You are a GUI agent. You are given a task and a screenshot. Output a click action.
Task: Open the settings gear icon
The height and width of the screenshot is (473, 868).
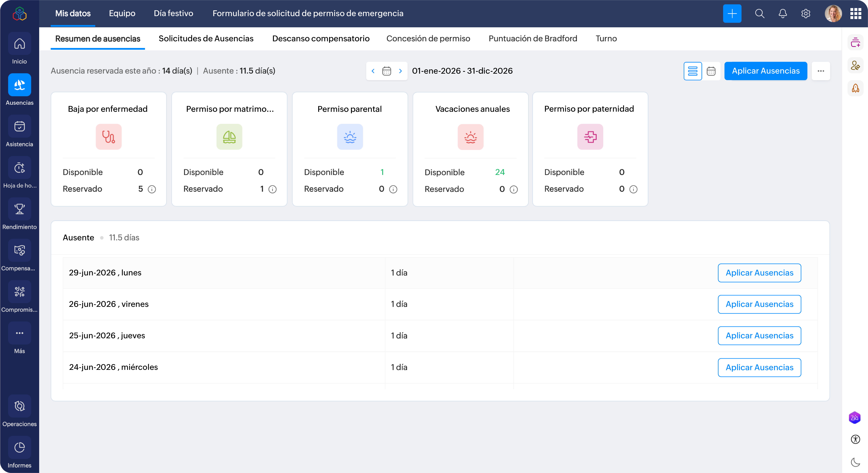coord(806,14)
